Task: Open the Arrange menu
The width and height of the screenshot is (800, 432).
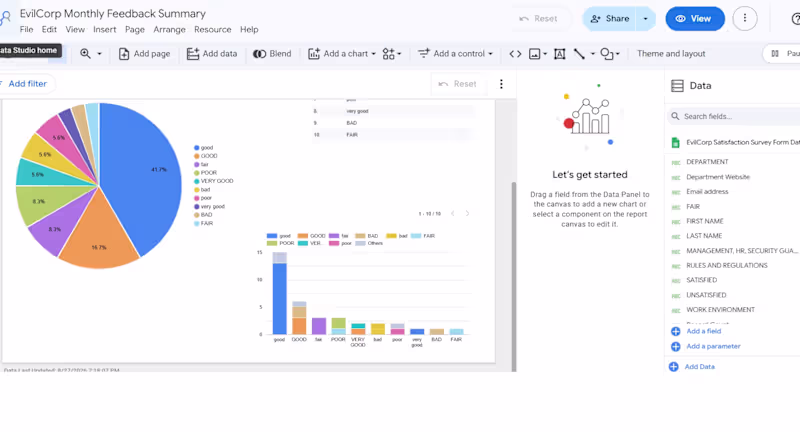Action: 169,30
